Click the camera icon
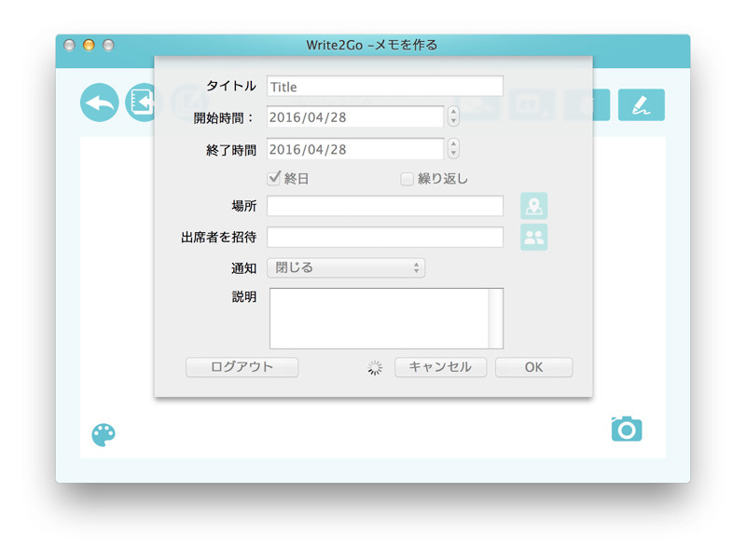Screen dimensions: 746x560 point(627,429)
